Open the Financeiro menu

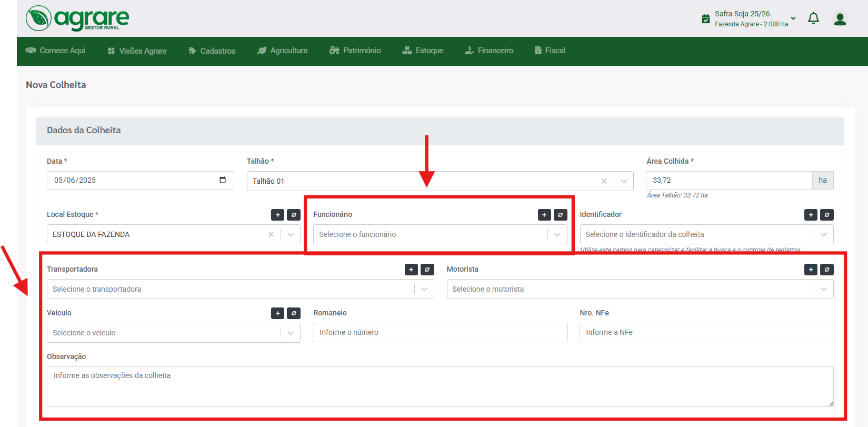tap(489, 51)
